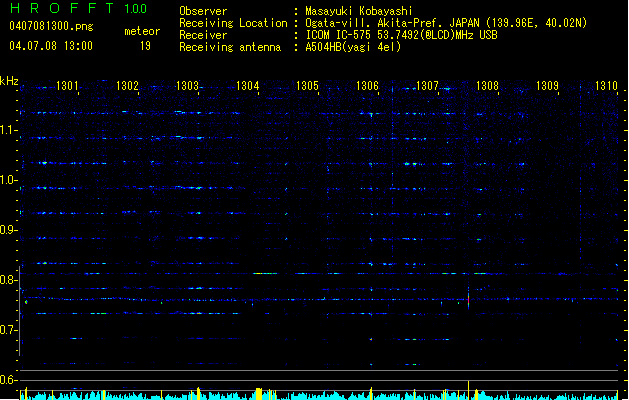Click the 1307 time marker

pyautogui.click(x=427, y=86)
